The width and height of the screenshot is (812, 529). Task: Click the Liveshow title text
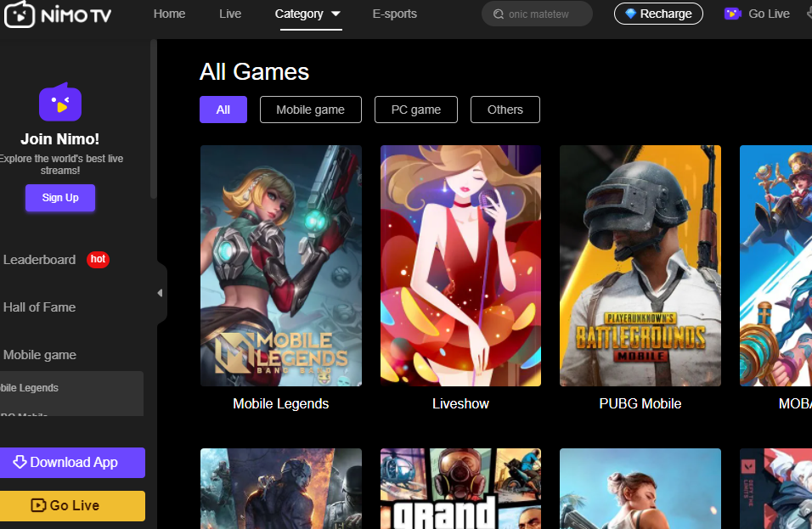[x=460, y=403]
